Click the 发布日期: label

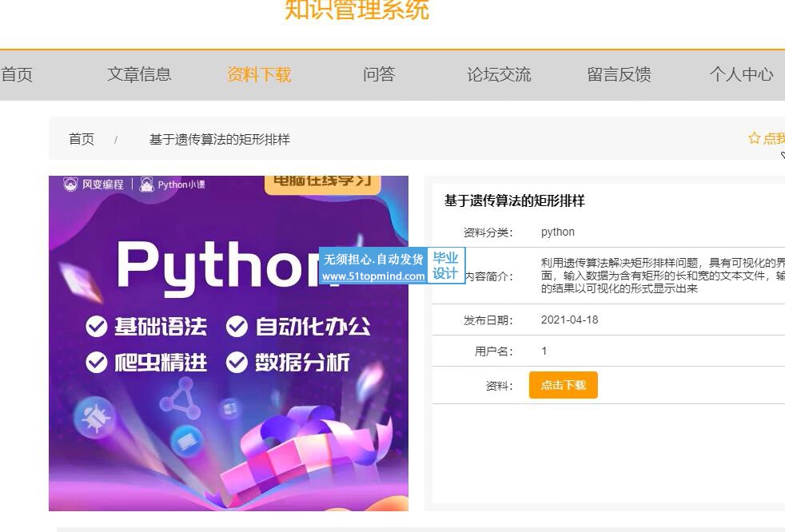click(488, 320)
